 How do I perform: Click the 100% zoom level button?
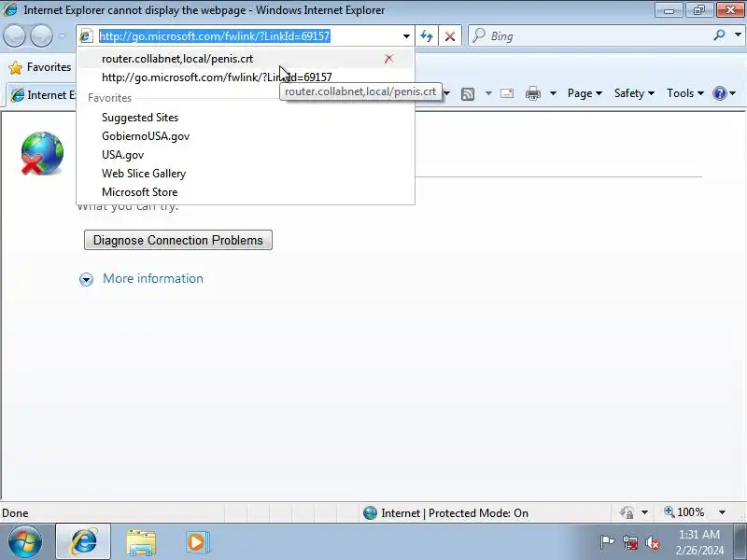coord(684,512)
